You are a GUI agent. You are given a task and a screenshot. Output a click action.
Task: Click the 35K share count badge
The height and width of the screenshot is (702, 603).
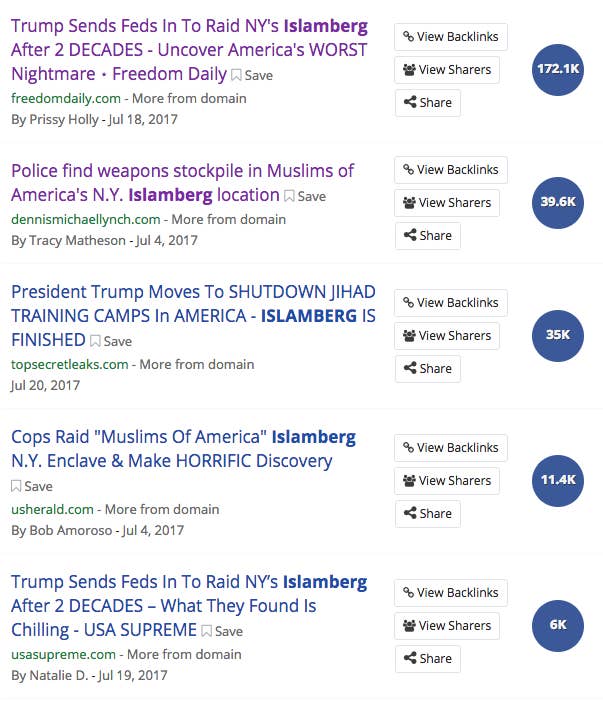click(558, 335)
